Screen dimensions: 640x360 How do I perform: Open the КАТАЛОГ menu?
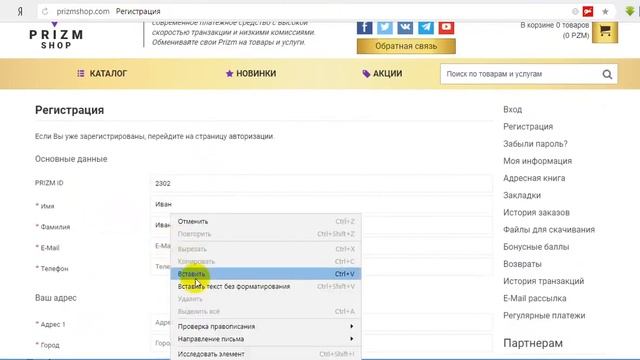102,73
